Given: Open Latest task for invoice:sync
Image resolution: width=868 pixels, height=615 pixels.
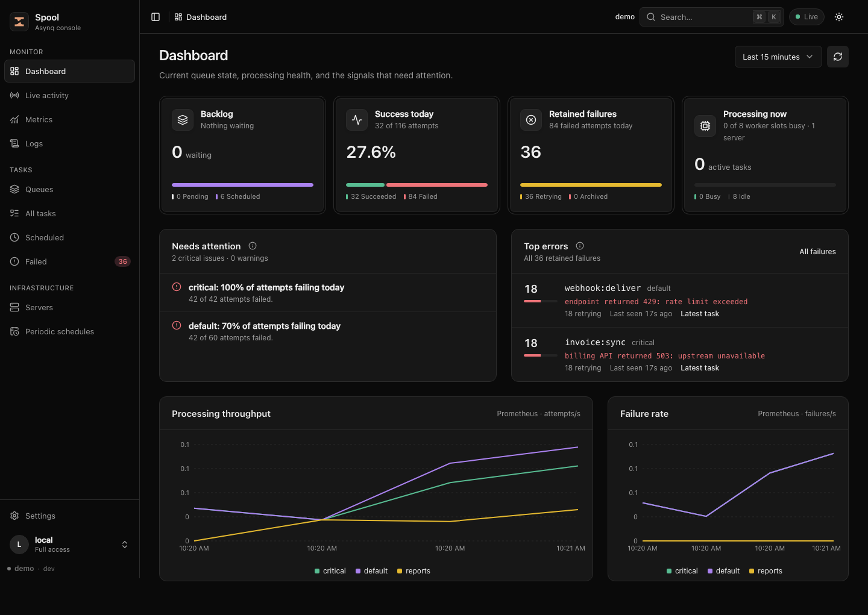Looking at the screenshot, I should (x=700, y=368).
